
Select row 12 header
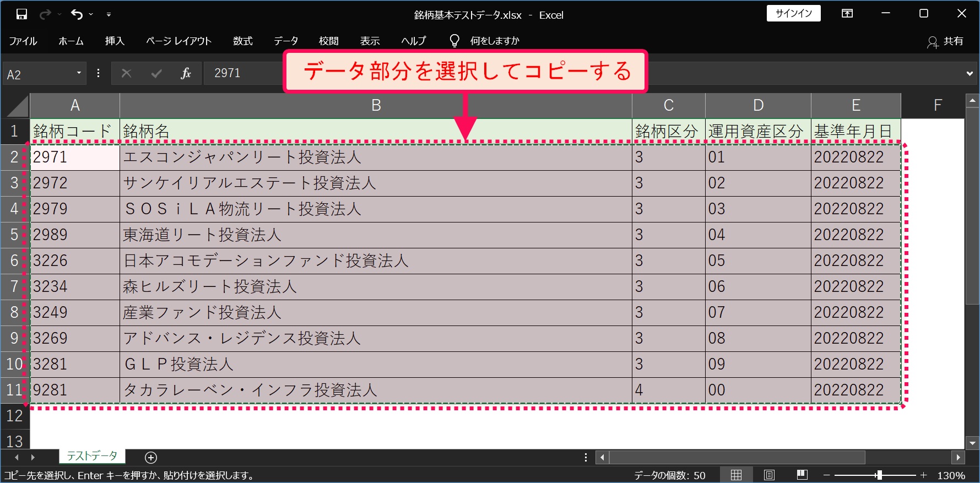(x=15, y=416)
